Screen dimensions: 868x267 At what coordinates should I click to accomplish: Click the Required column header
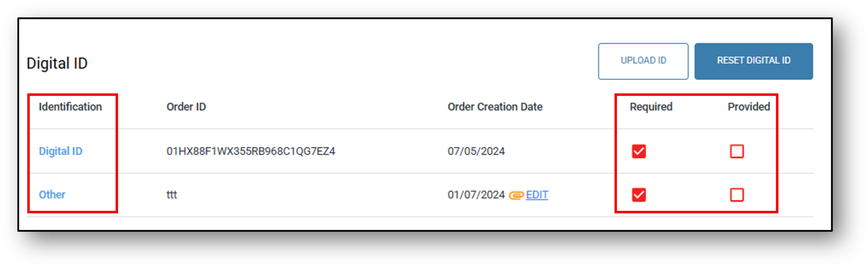pyautogui.click(x=651, y=107)
